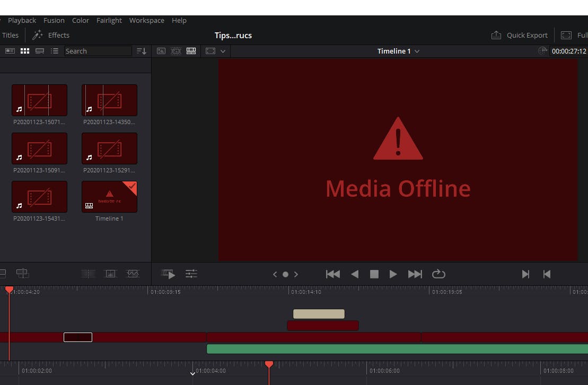The image size is (588, 385).
Task: Open the Fusion menu
Action: tap(54, 20)
